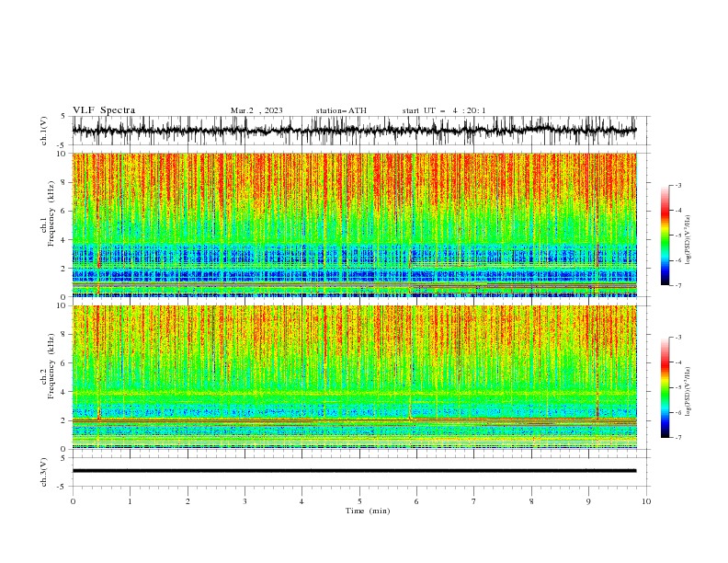
Task: Click the "station=ATH" header label
Action: [x=341, y=110]
